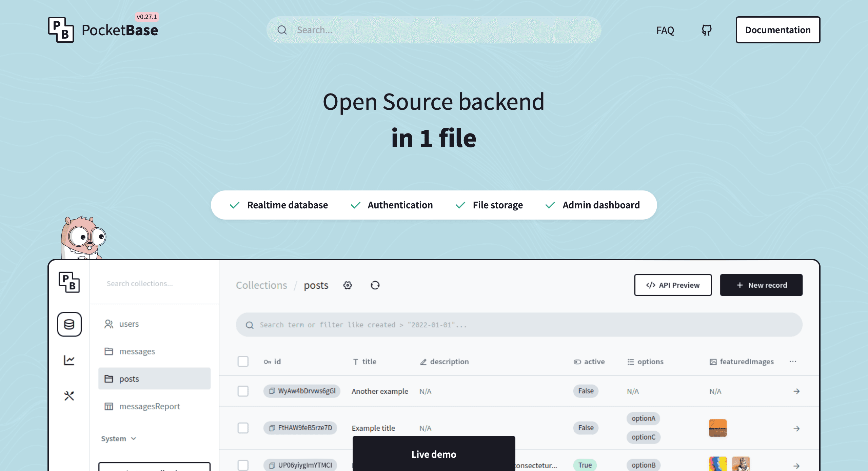The height and width of the screenshot is (471, 868).
Task: Click the False badge in Another example row
Action: pos(586,391)
